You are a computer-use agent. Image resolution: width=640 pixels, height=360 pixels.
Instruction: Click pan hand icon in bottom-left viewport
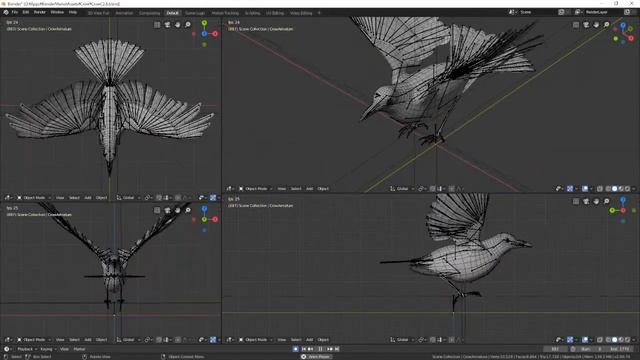[178, 210]
